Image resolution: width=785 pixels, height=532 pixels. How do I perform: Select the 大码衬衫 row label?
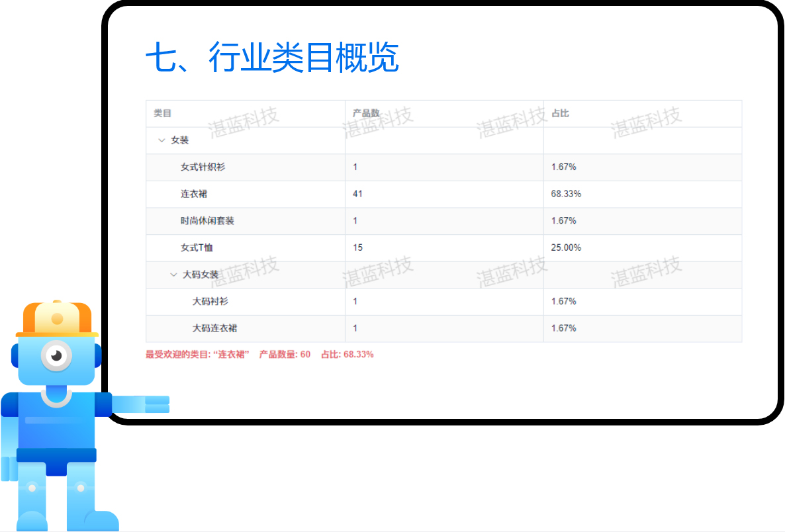coord(210,302)
